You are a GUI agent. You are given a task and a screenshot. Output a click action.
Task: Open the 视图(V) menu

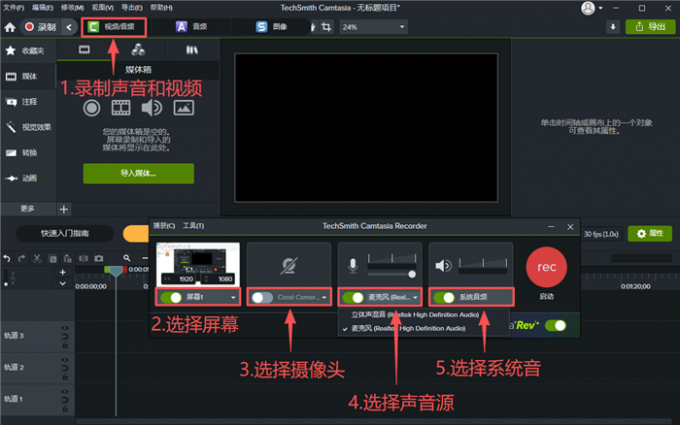(102, 8)
